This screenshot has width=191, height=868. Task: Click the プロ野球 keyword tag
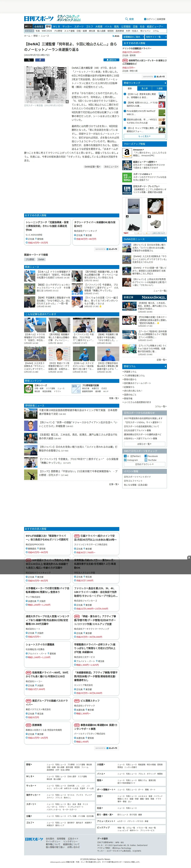(30, 259)
